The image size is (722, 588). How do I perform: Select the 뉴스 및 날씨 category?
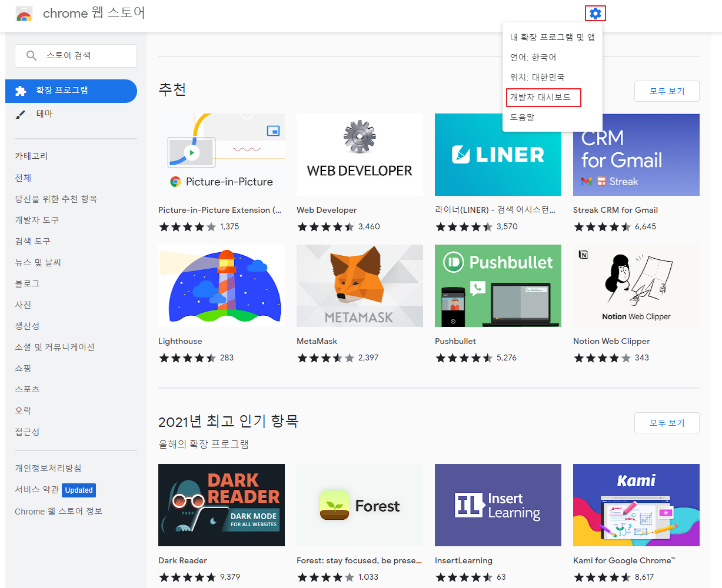click(38, 262)
